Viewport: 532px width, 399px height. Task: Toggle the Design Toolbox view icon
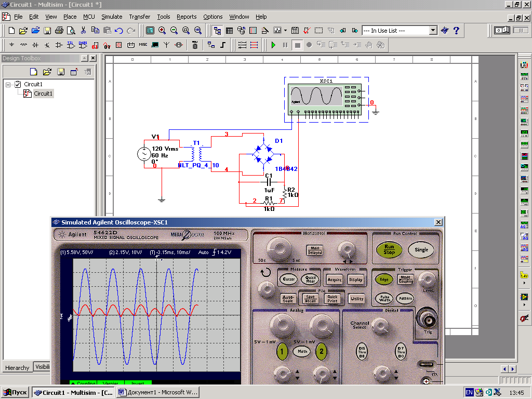coord(218,31)
